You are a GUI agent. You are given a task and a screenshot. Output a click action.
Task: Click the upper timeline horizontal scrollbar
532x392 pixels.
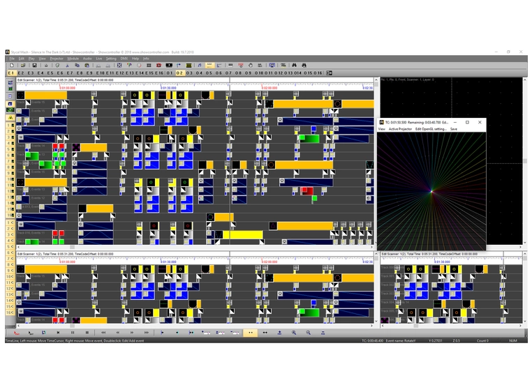pos(195,247)
